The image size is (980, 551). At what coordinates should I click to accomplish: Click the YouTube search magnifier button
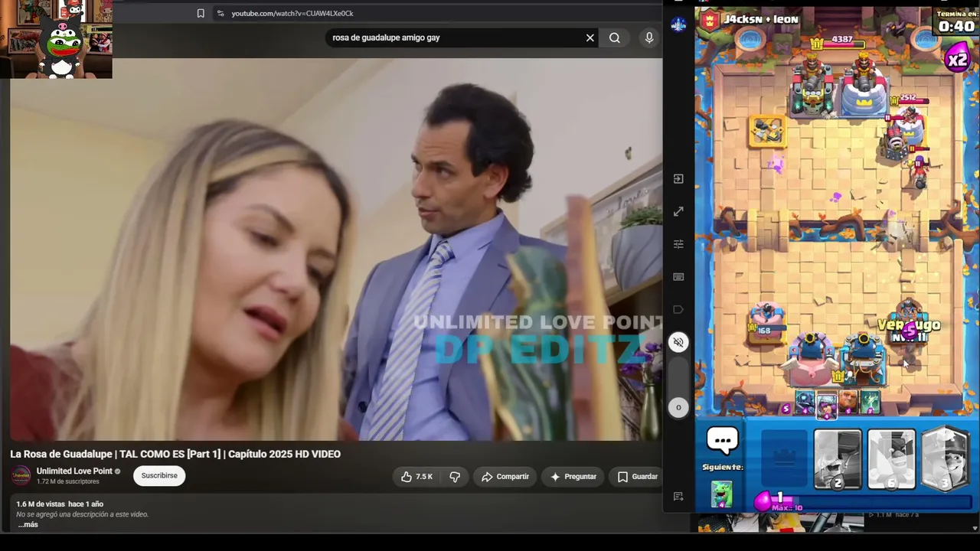click(x=615, y=37)
